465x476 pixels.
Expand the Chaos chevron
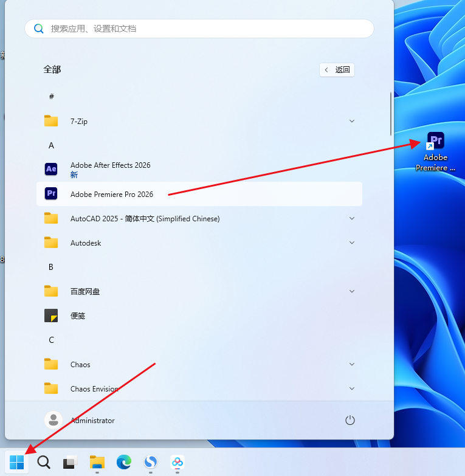point(352,364)
